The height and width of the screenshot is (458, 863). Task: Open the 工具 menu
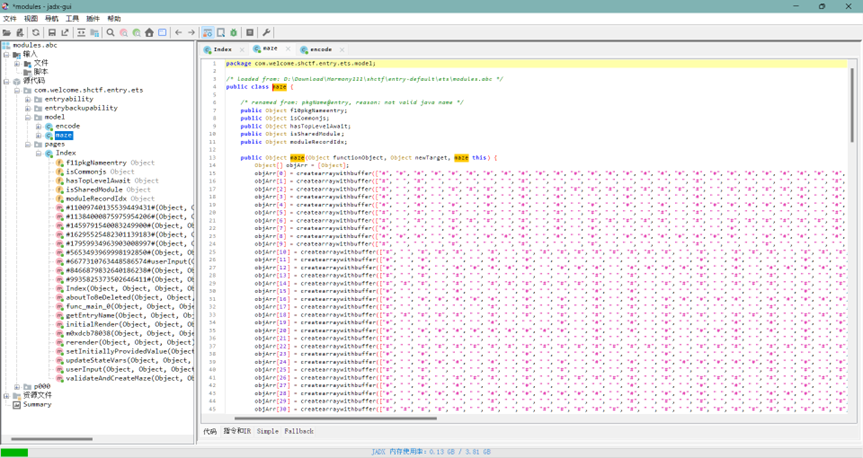pyautogui.click(x=73, y=19)
